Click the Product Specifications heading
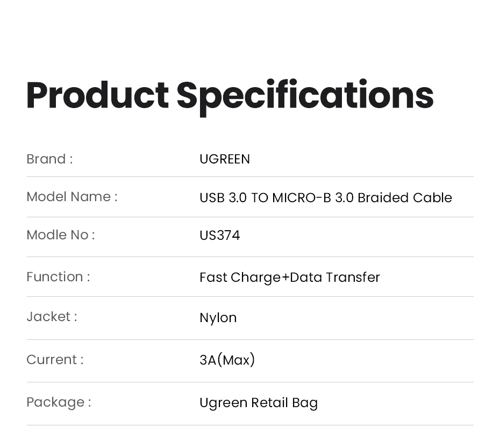The image size is (500, 448). [x=230, y=97]
